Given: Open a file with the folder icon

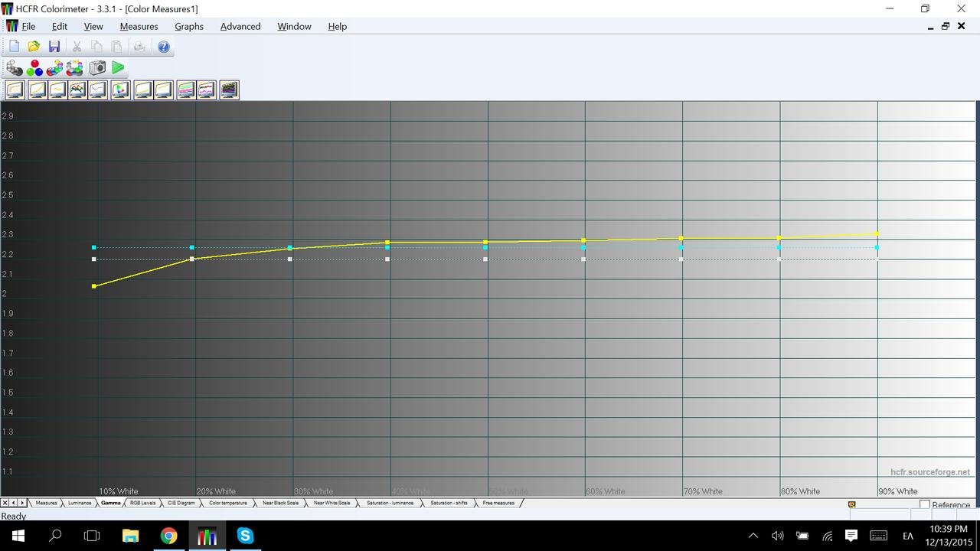Looking at the screenshot, I should click(x=34, y=47).
